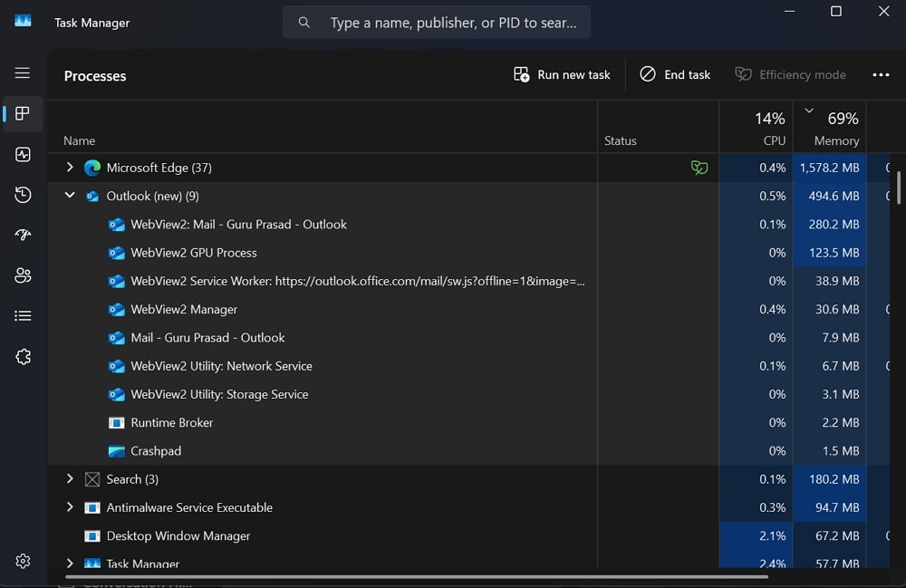Image resolution: width=906 pixels, height=588 pixels.
Task: Open Task Manager settings gear
Action: coord(23,561)
